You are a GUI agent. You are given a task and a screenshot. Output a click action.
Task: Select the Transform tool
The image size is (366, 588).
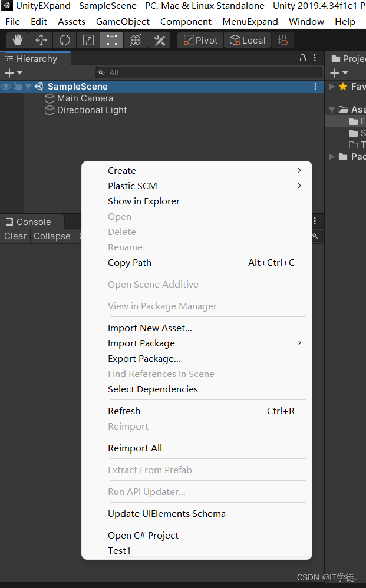pos(136,41)
